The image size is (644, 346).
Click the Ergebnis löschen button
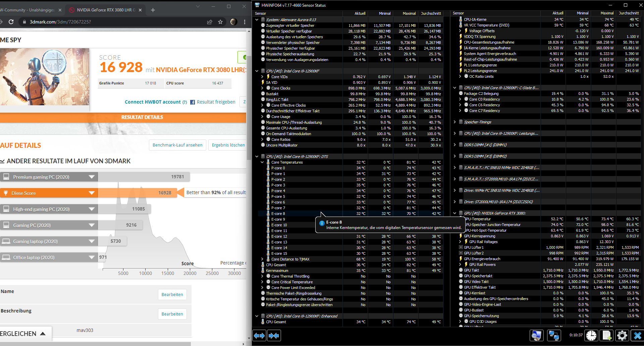228,145
